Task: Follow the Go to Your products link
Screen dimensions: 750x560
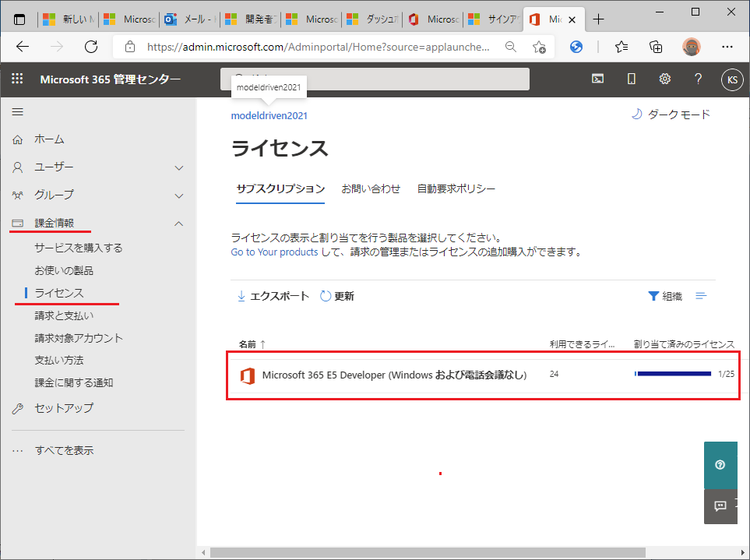Action: [274, 252]
